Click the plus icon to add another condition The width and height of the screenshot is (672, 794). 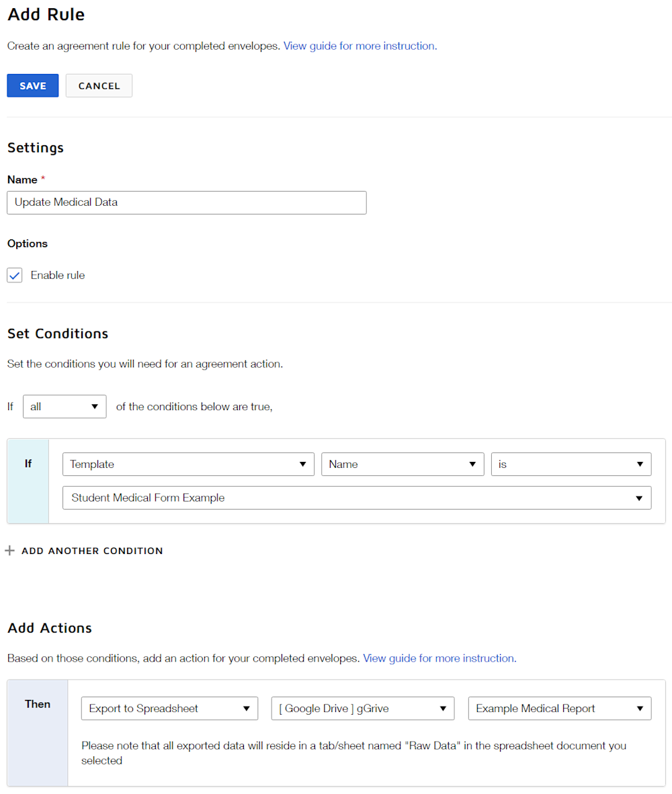pyautogui.click(x=9, y=550)
